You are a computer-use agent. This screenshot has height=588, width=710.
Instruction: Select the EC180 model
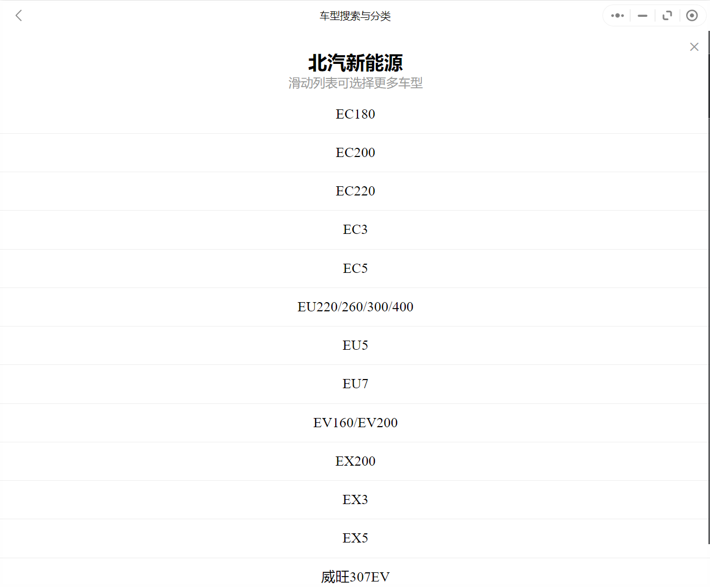click(x=355, y=114)
